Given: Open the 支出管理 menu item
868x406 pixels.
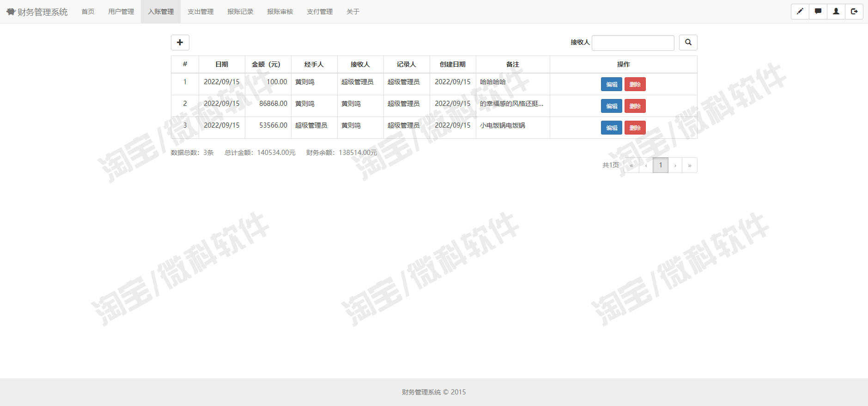Looking at the screenshot, I should pos(200,12).
